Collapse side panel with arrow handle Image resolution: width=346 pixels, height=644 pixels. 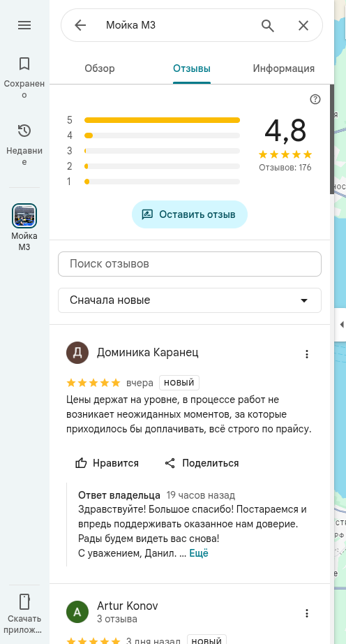tap(340, 325)
